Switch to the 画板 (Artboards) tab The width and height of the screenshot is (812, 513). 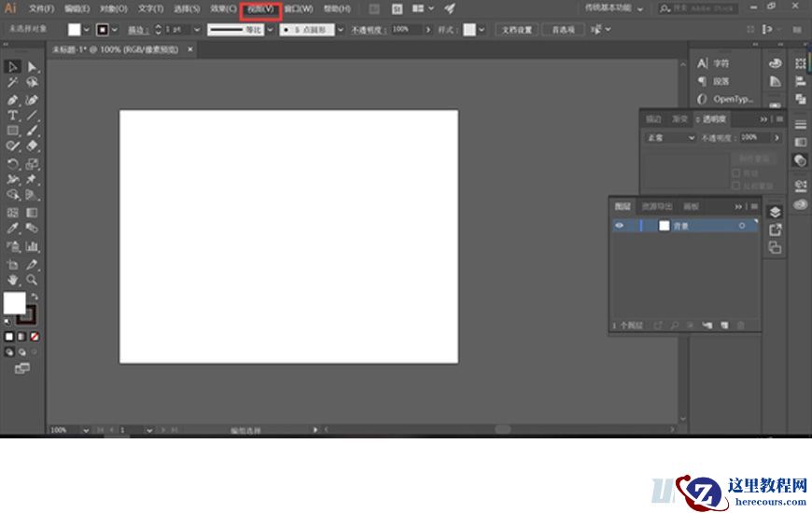point(691,206)
